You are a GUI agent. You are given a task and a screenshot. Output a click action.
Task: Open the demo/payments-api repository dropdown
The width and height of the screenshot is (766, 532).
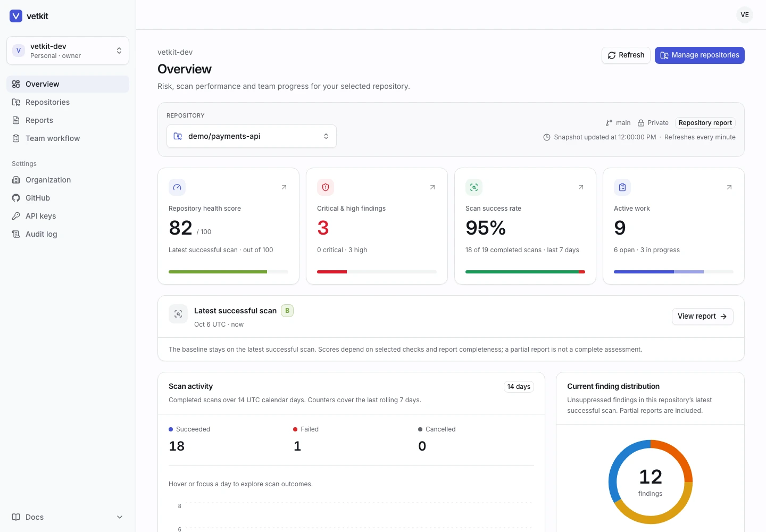252,136
